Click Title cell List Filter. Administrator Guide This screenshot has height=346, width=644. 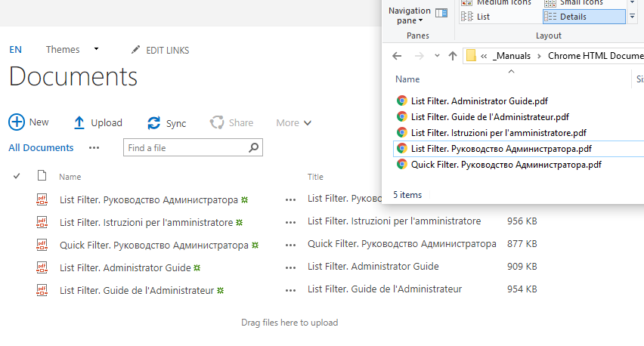pos(373,267)
